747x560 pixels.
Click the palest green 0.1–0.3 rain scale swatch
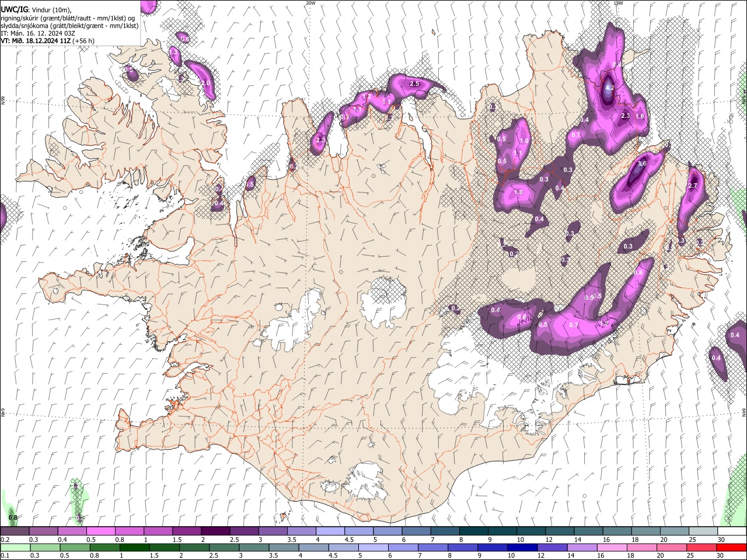[15, 547]
